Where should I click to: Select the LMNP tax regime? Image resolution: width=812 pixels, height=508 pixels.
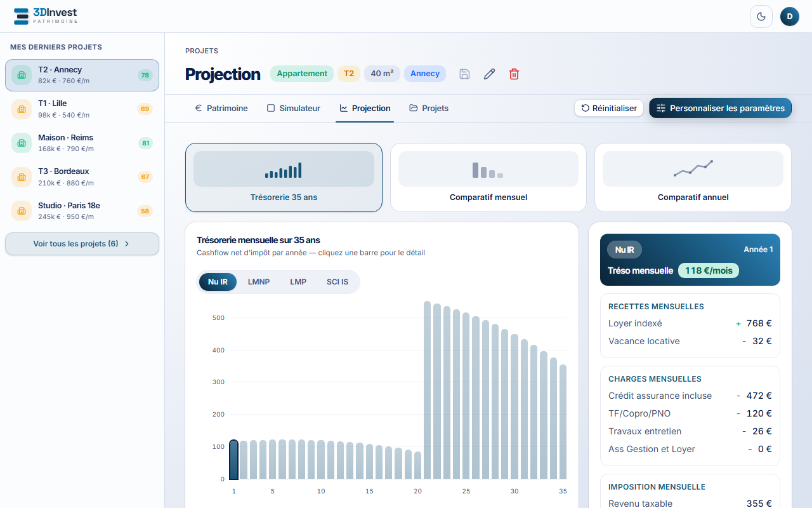(259, 282)
